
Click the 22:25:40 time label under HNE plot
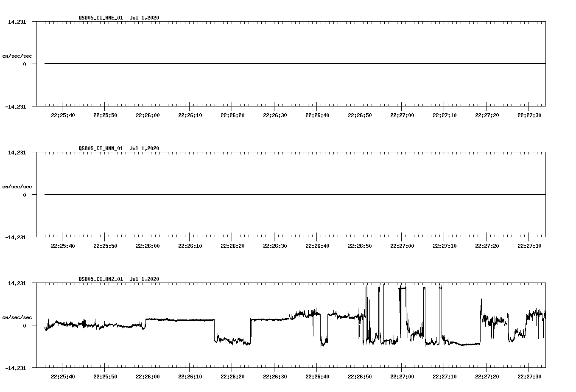pyautogui.click(x=63, y=115)
